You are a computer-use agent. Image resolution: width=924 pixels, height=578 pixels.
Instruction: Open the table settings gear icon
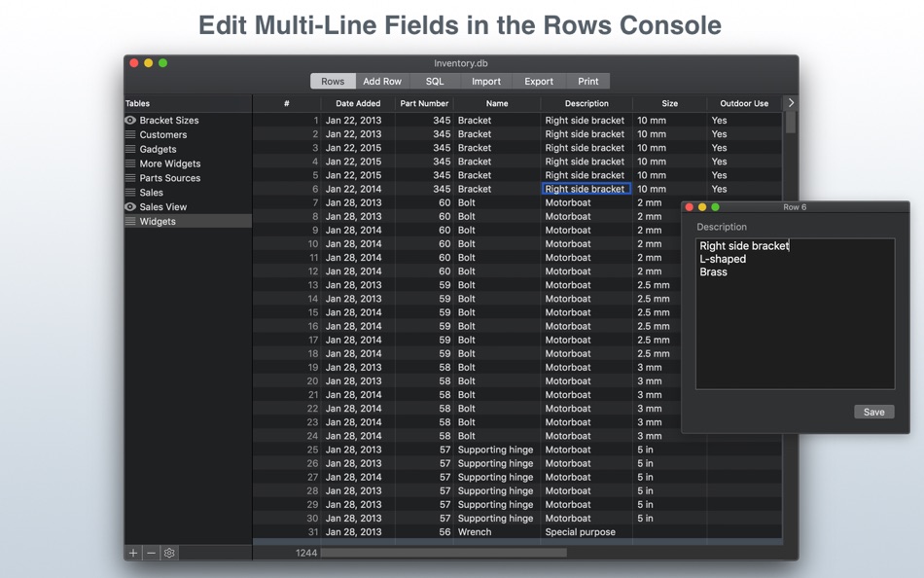169,553
